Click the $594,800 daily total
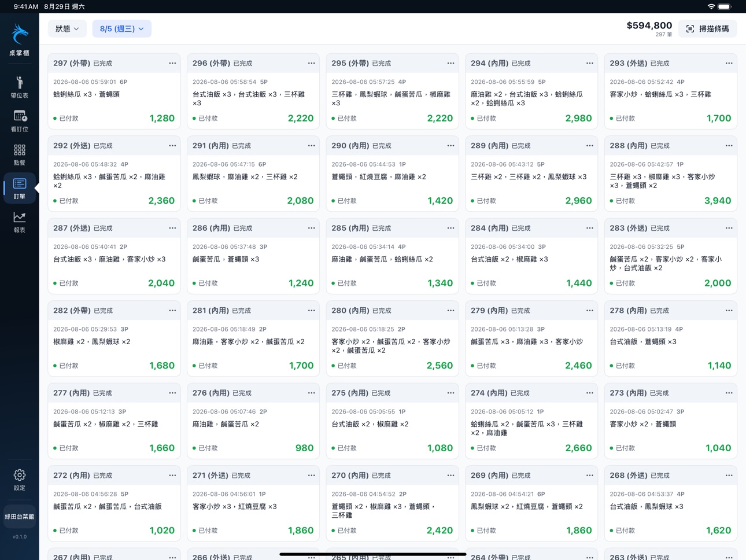Image resolution: width=746 pixels, height=560 pixels. (649, 25)
